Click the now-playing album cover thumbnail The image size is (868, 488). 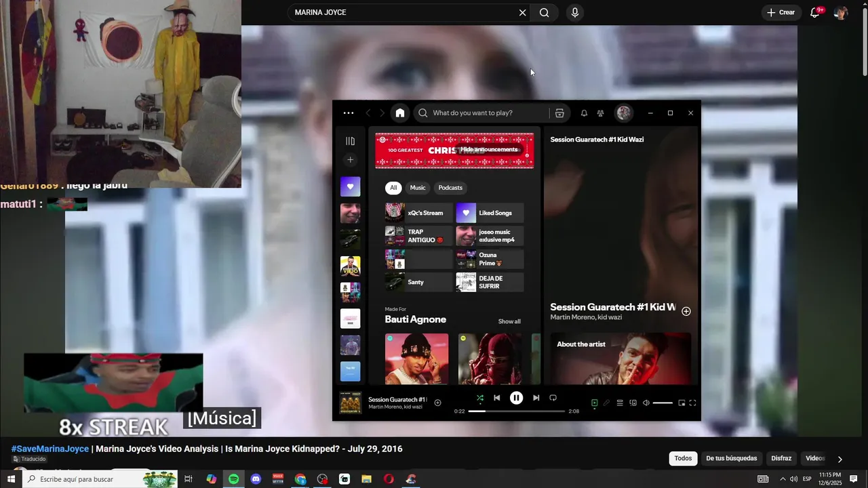tap(351, 403)
